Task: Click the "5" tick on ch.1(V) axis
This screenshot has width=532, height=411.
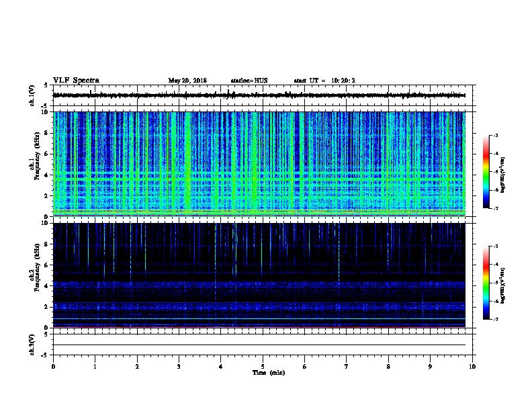Action: tap(46, 85)
